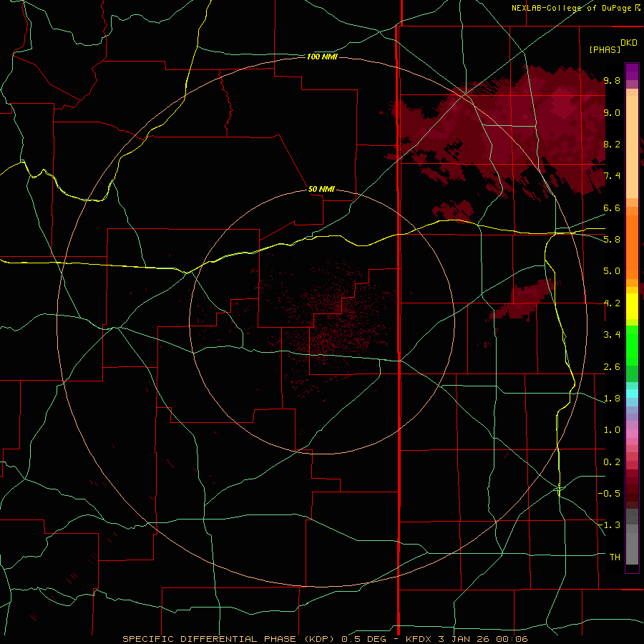This screenshot has height=644, width=644.
Task: Pick the orange color bar segment near 5.8
Action: pyautogui.click(x=632, y=247)
